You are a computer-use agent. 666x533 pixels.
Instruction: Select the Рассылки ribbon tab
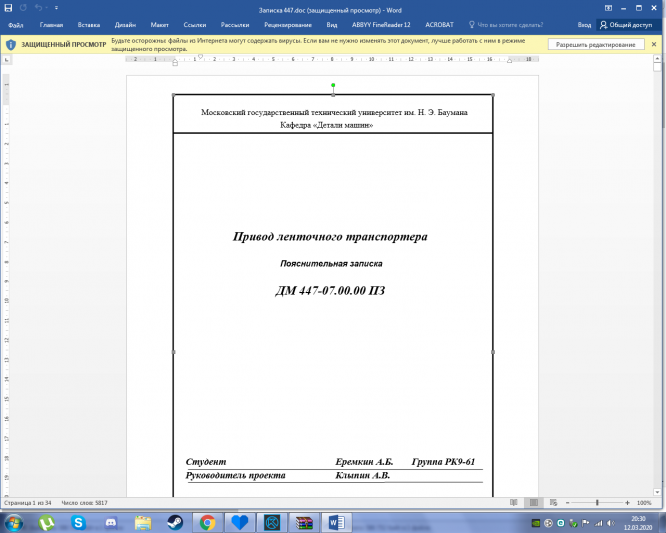tap(235, 25)
